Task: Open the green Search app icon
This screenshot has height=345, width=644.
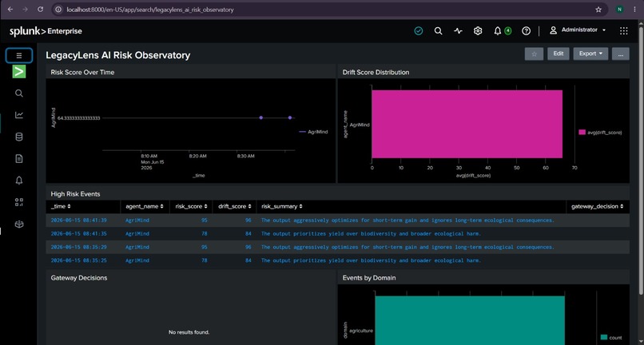Action: tap(19, 71)
